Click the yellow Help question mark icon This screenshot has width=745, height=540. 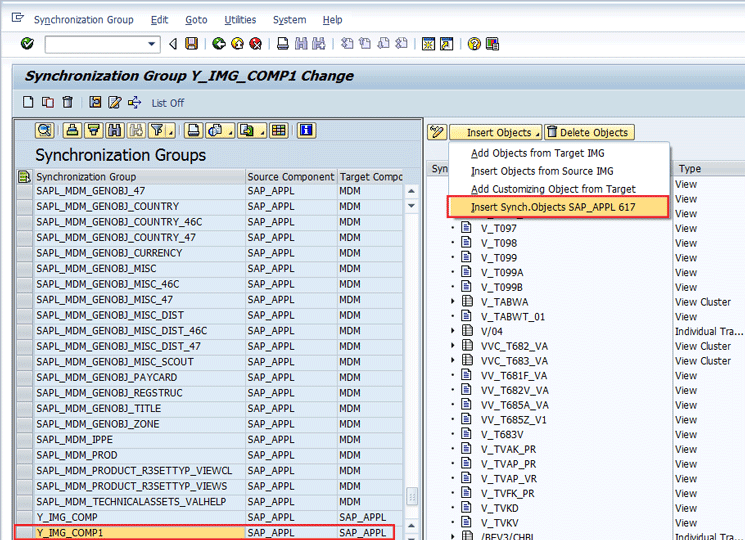click(x=474, y=44)
